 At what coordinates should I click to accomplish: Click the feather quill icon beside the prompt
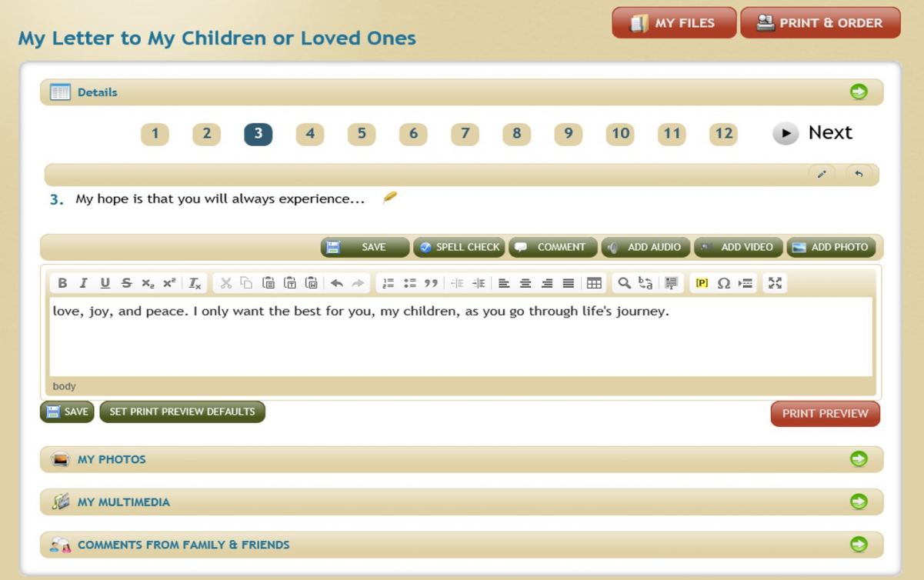click(x=390, y=198)
